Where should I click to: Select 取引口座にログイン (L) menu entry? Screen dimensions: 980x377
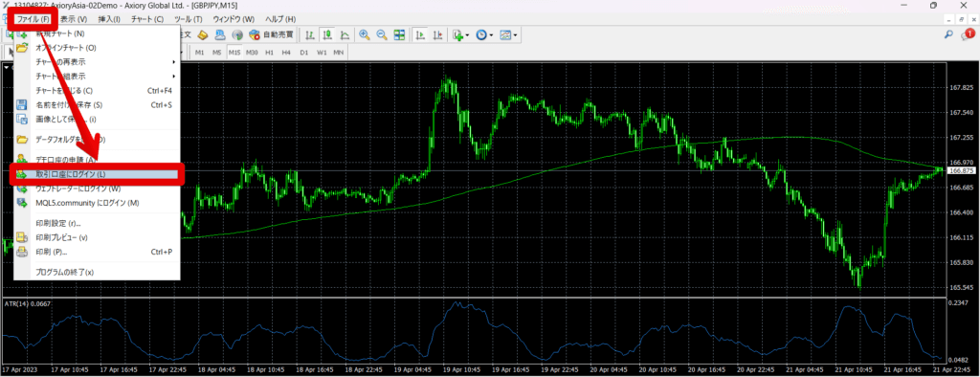click(x=97, y=174)
